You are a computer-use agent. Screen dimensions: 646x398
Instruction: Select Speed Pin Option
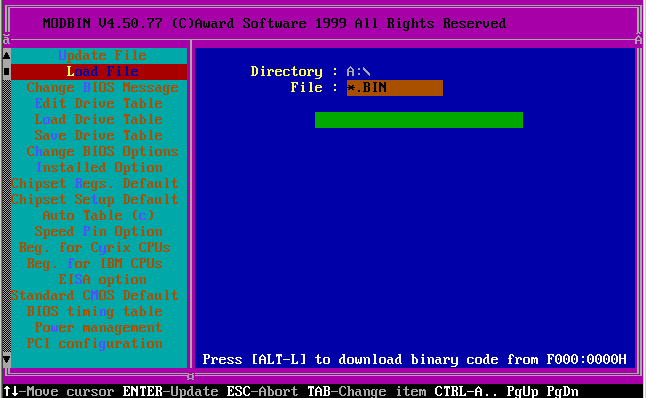click(98, 232)
